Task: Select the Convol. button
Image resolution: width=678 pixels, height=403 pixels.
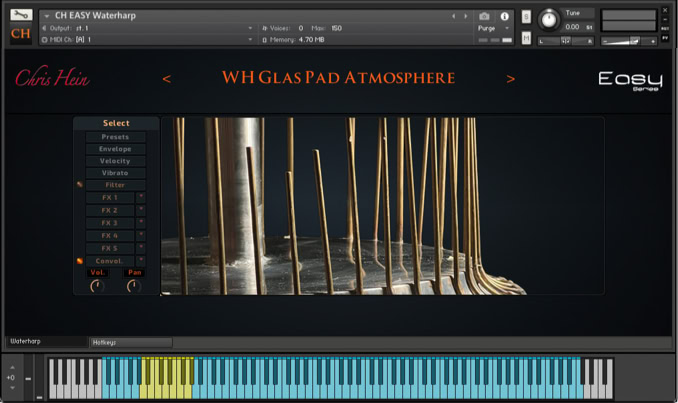Action: (110, 261)
